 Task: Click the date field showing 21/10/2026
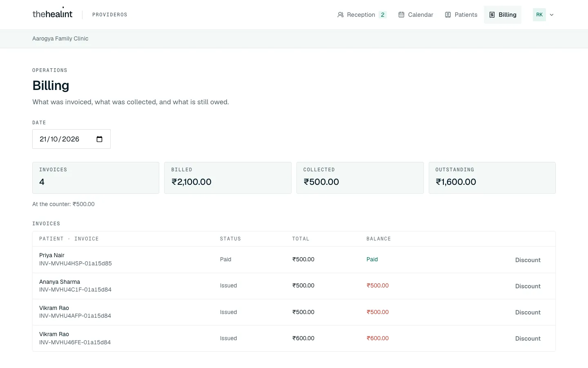point(71,139)
